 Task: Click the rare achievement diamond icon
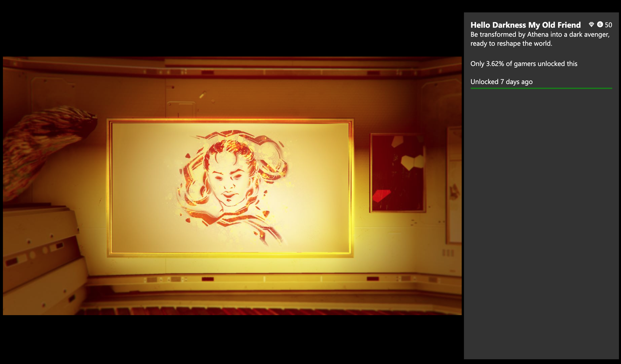click(591, 24)
